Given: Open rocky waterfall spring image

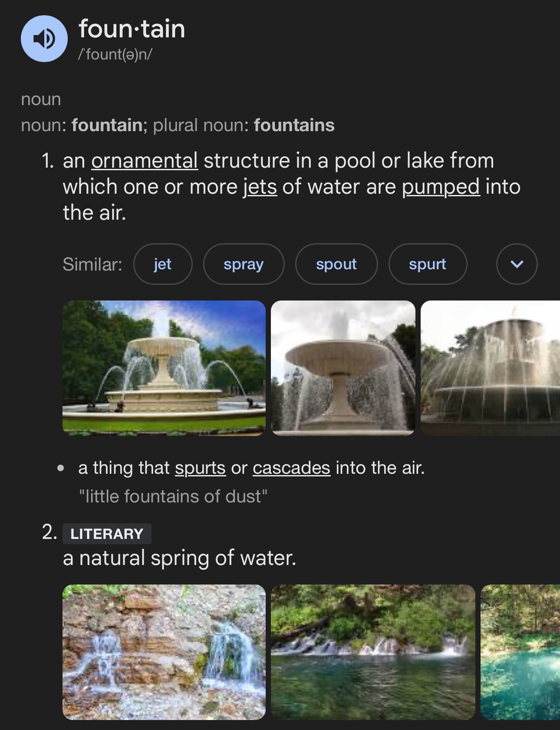Looking at the screenshot, I should click(x=164, y=652).
